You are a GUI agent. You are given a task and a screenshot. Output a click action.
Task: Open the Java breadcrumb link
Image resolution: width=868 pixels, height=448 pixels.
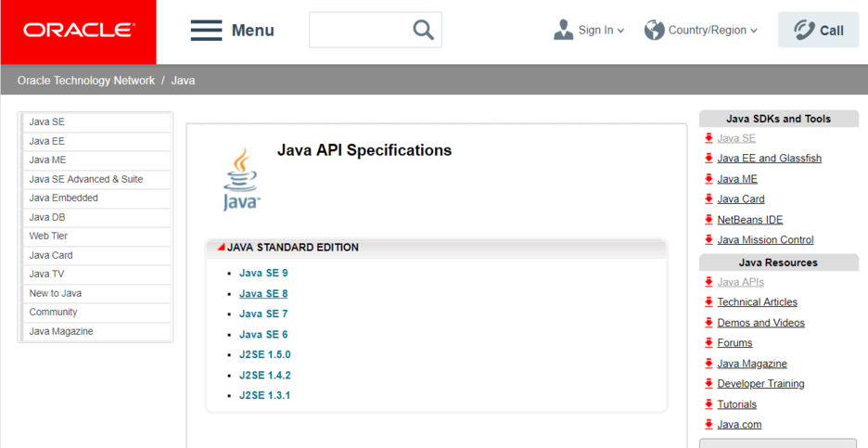pyautogui.click(x=183, y=81)
